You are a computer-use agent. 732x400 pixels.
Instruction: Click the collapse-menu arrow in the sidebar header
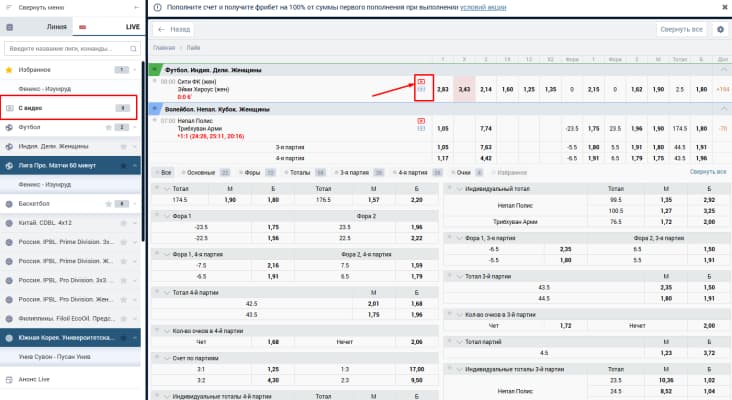click(x=136, y=7)
